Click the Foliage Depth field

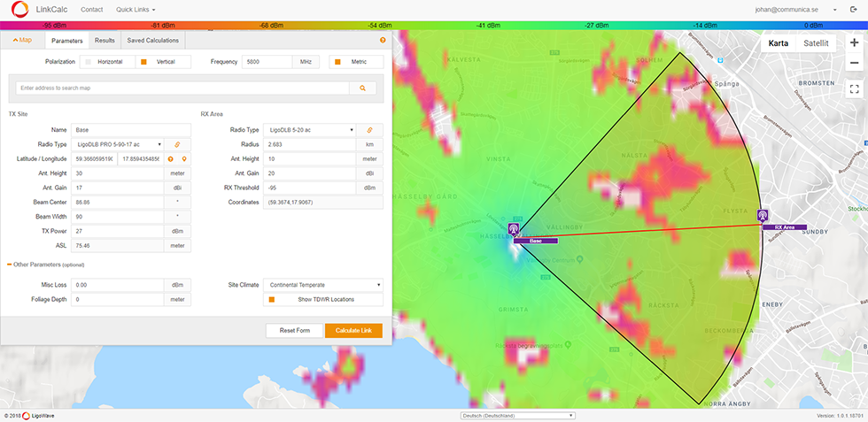pyautogui.click(x=117, y=300)
